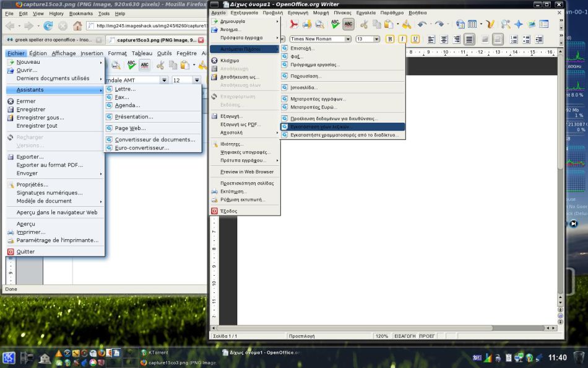Screen dimensions: 588x368
Task: Expand the Paste icon's dropdown arrow in Writer
Action: [x=397, y=24]
